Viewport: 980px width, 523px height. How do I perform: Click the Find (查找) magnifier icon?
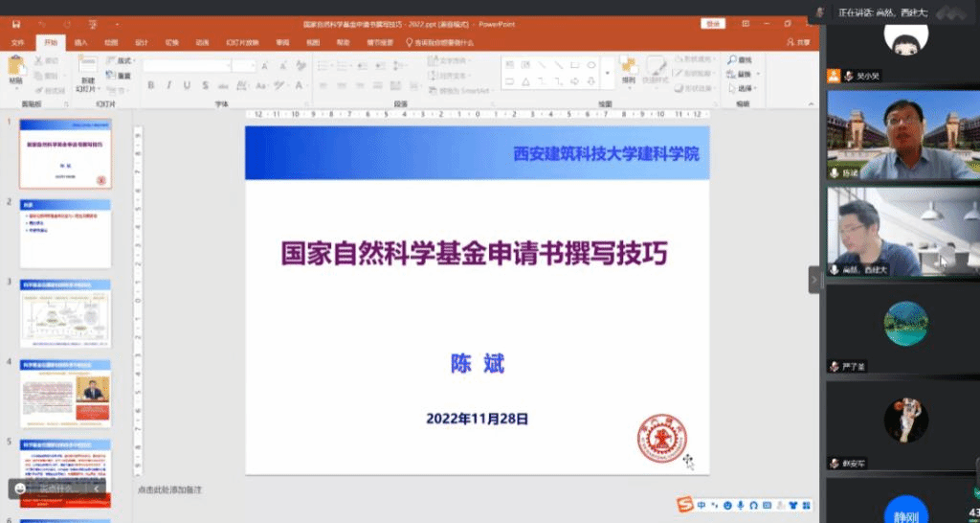coord(732,60)
